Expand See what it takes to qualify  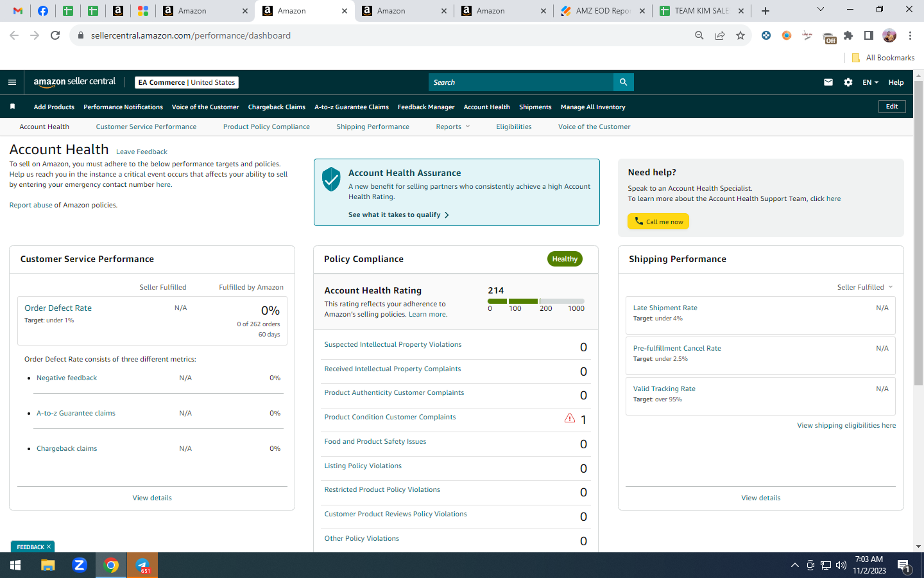click(398, 215)
